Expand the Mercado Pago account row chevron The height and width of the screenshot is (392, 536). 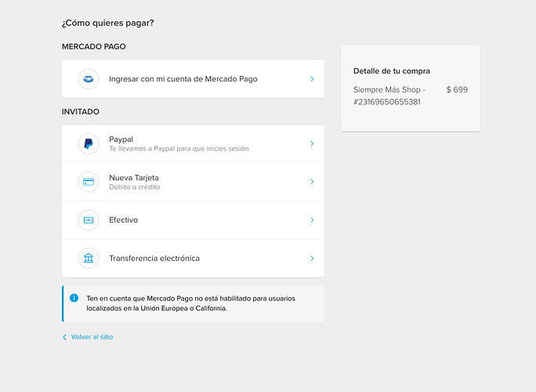[312, 79]
